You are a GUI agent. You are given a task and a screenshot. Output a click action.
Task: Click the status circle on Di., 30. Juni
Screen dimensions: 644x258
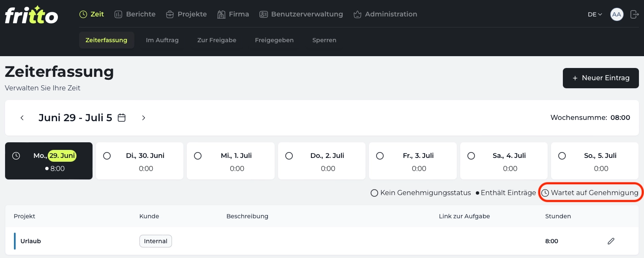(107, 156)
